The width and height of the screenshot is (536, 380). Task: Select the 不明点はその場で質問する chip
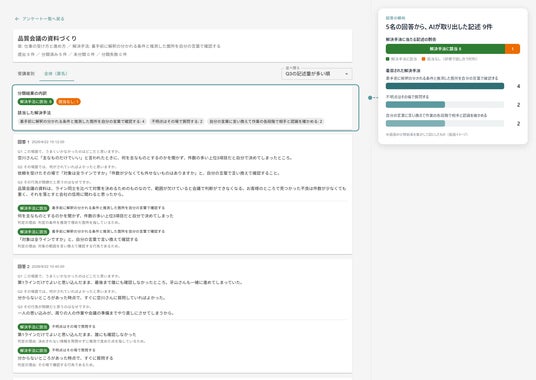(x=177, y=121)
